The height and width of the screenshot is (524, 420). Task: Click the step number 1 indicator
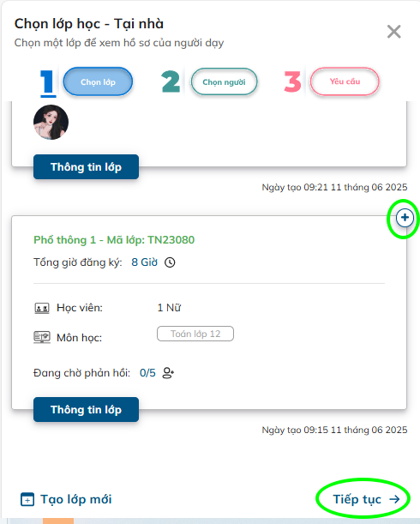click(47, 82)
